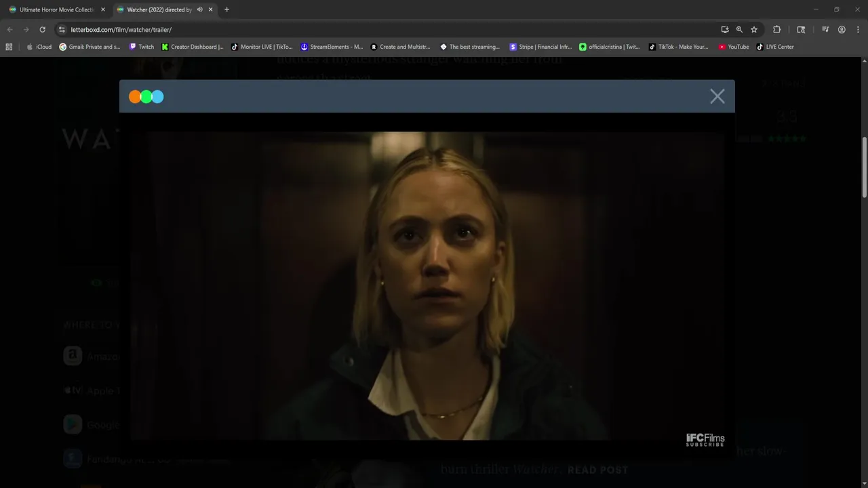Screen dimensions: 868x488
Task: Select the Watcher (2022) directed by tab
Action: tap(159, 9)
